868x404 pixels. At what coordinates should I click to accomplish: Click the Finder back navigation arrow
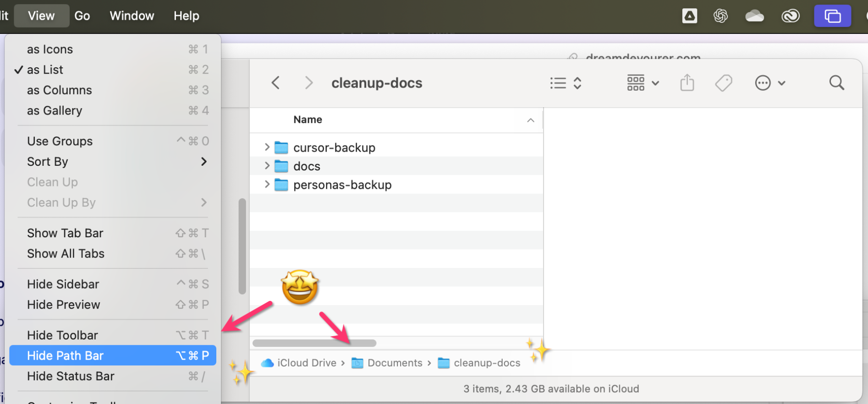click(x=275, y=83)
